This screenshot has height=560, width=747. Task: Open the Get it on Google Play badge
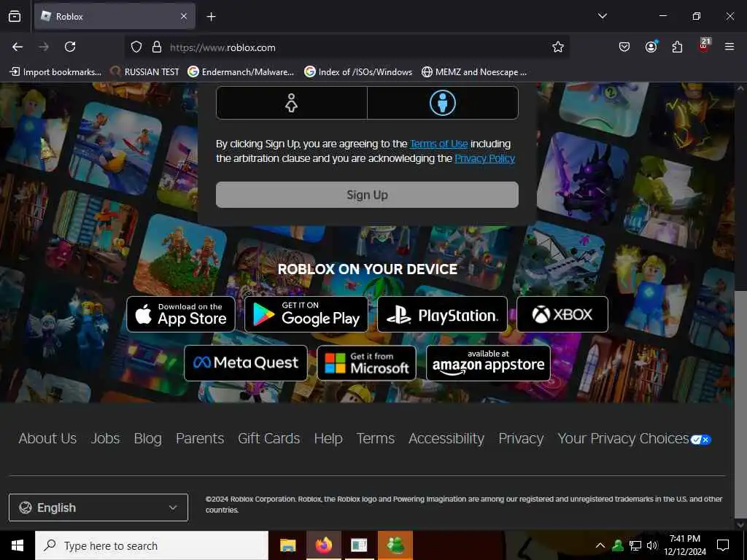point(306,314)
